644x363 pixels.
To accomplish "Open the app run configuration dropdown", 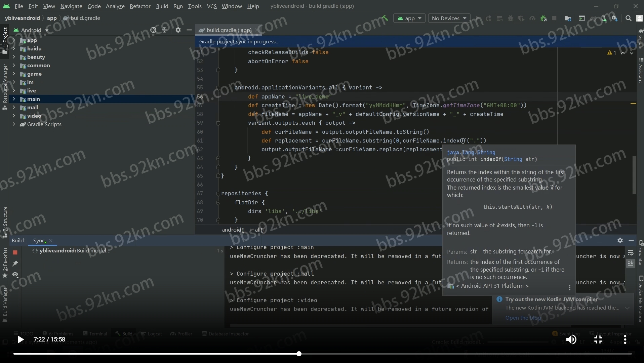I will (409, 18).
